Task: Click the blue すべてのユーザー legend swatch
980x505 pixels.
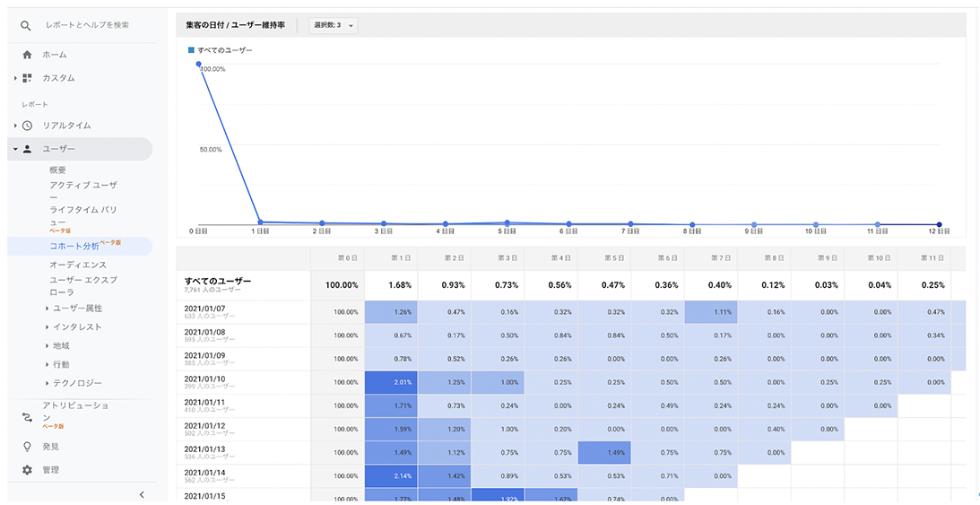Action: coord(191,50)
